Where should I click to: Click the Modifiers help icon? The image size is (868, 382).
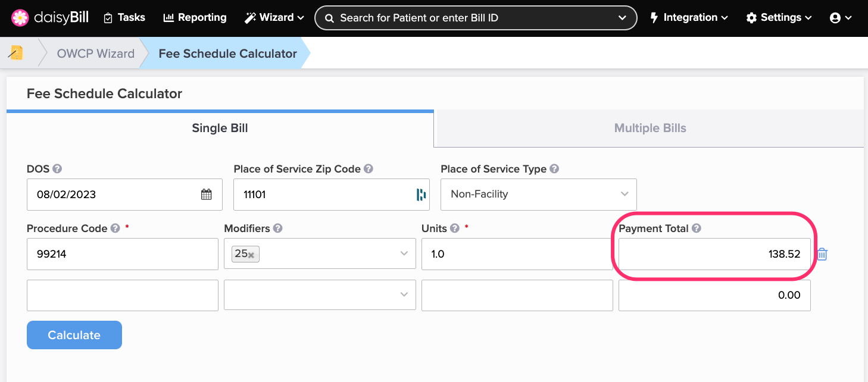click(278, 228)
